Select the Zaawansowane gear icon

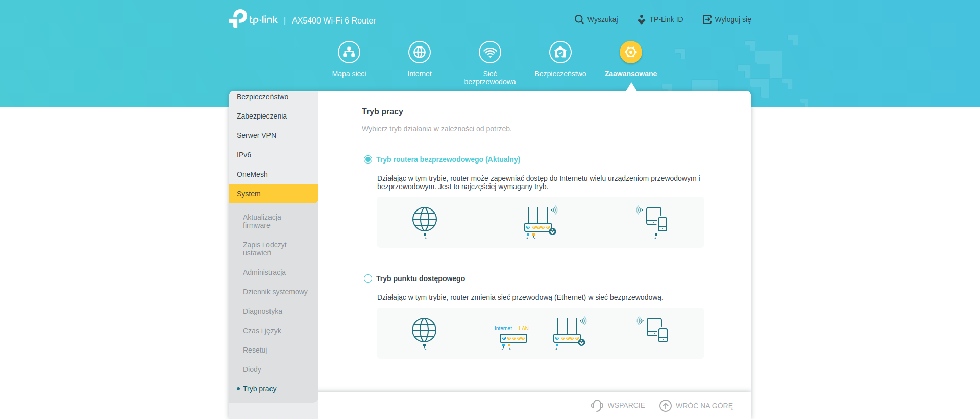[630, 52]
